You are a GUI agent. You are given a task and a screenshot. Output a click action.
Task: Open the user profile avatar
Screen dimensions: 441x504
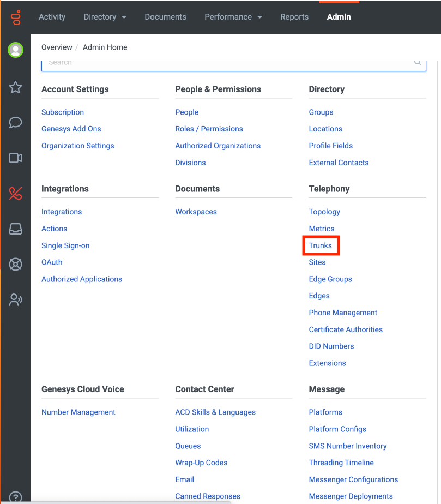click(x=15, y=50)
